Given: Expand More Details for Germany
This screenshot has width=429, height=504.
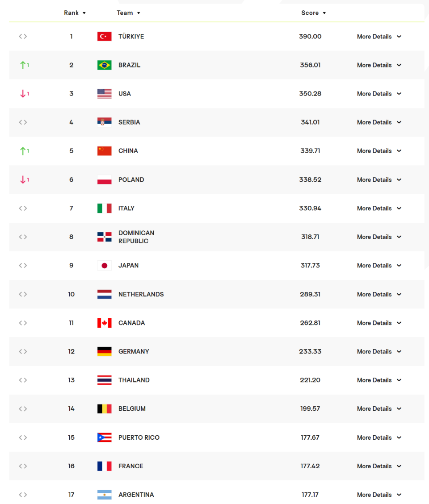Looking at the screenshot, I should [379, 351].
